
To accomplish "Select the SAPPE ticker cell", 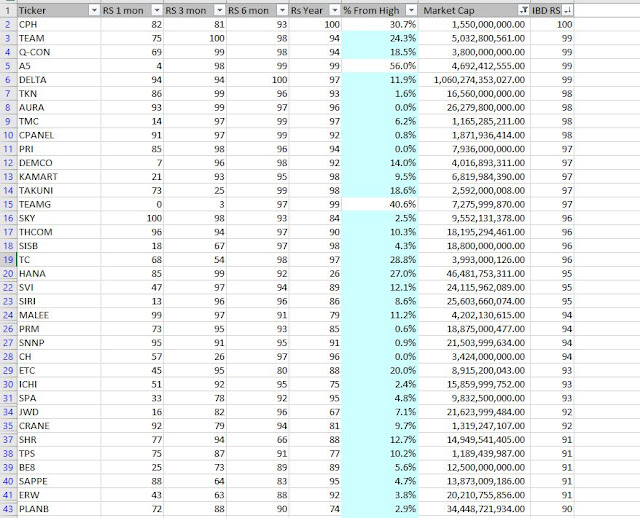I will pos(59,481).
